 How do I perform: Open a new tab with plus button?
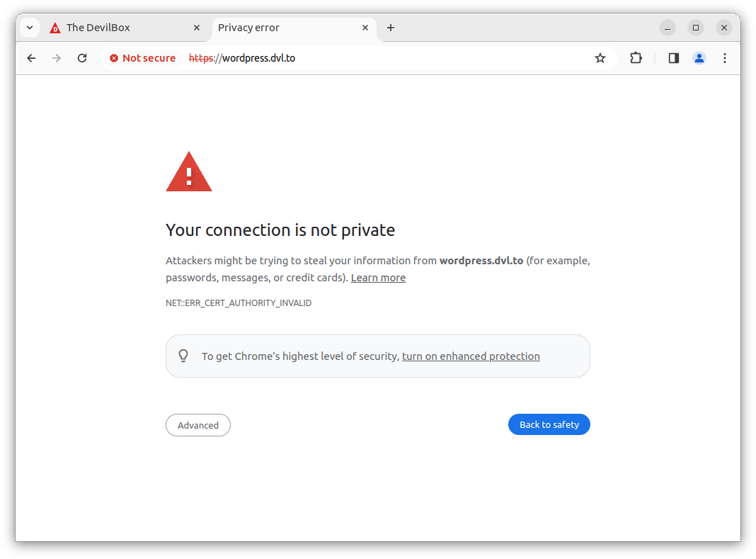pyautogui.click(x=391, y=28)
